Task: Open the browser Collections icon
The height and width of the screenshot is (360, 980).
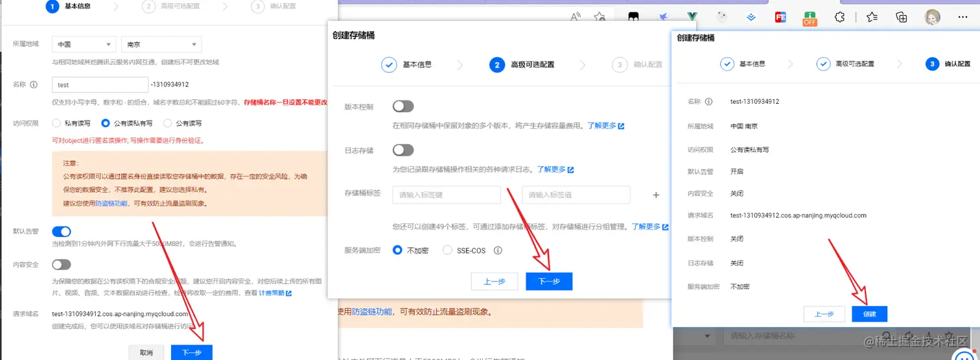Action: pos(901,18)
